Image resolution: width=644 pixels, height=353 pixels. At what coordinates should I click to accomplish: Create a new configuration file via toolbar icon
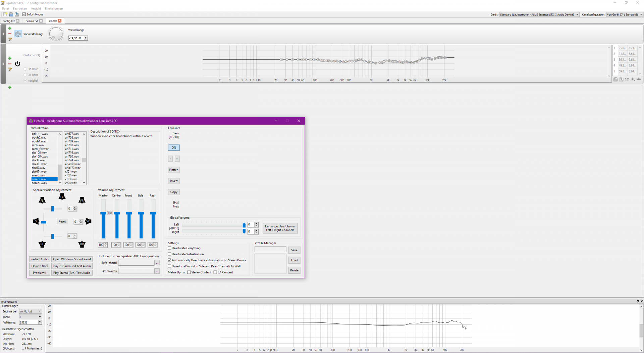click(x=5, y=14)
